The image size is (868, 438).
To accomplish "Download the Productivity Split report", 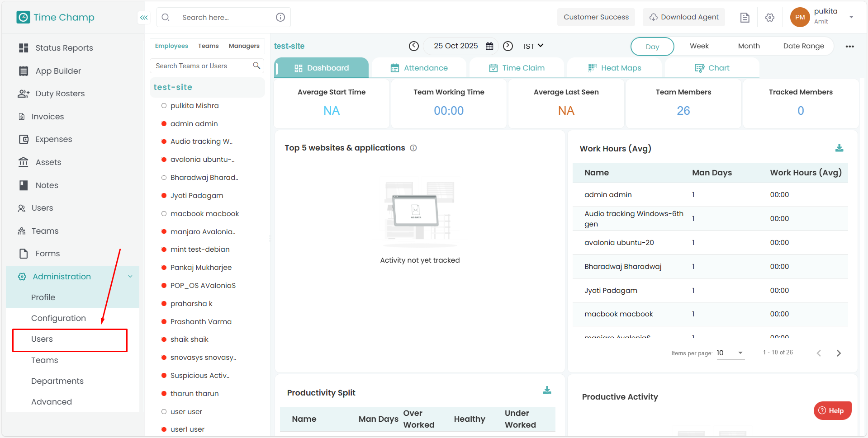I will (547, 391).
